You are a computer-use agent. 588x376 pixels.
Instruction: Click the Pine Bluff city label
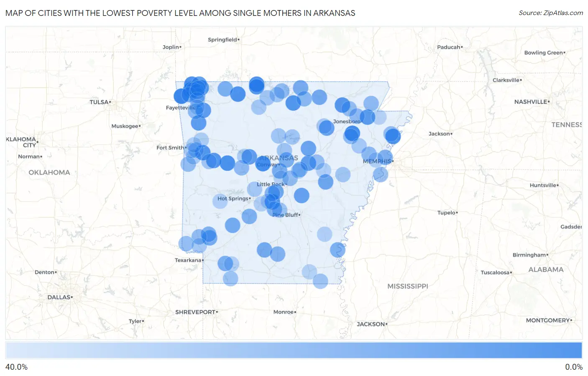(x=285, y=215)
